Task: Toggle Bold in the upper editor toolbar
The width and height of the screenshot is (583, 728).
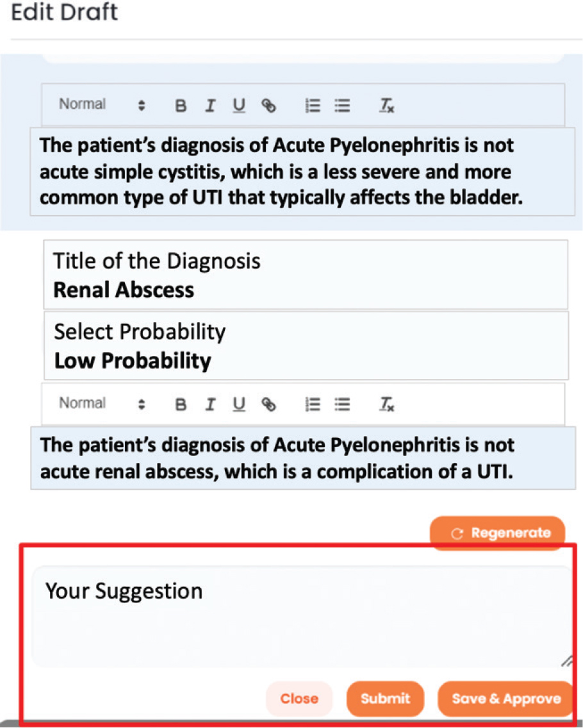Action: (x=181, y=106)
